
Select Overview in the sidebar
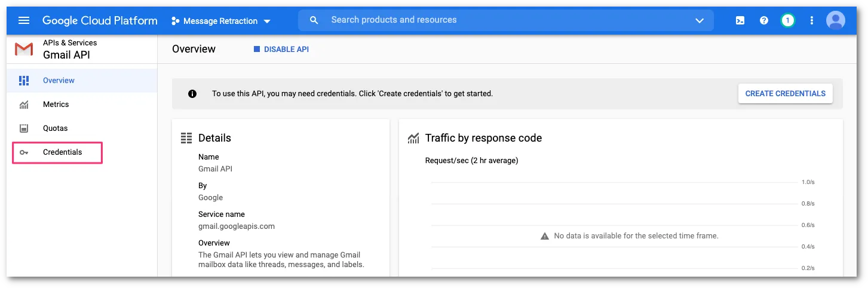[59, 81]
